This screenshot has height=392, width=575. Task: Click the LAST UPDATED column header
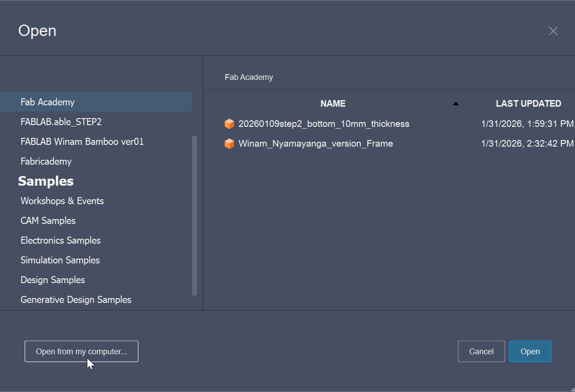coord(528,103)
